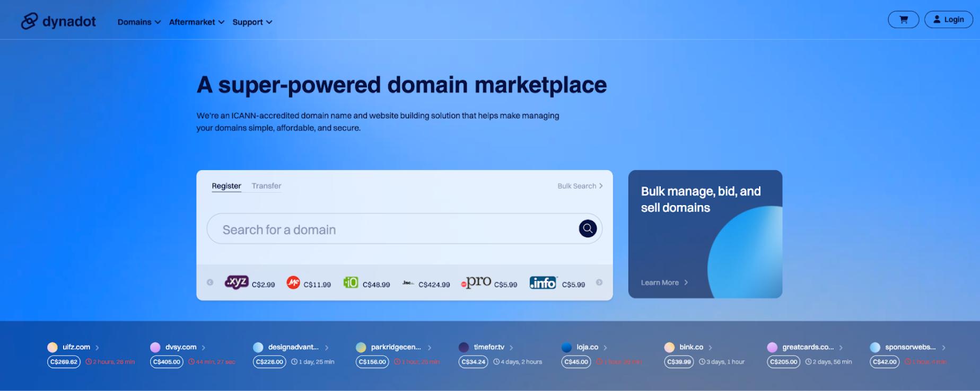The image size is (980, 391).
Task: Expand the Support menu
Action: (x=252, y=22)
